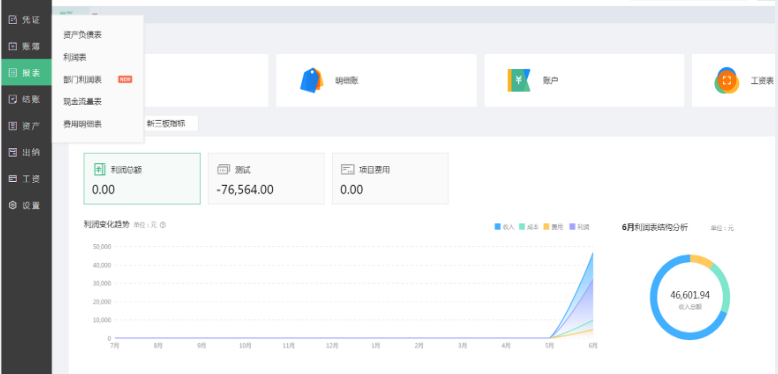Open the 出纳 cashier sidebar icon
This screenshot has height=374, width=778.
[x=13, y=152]
